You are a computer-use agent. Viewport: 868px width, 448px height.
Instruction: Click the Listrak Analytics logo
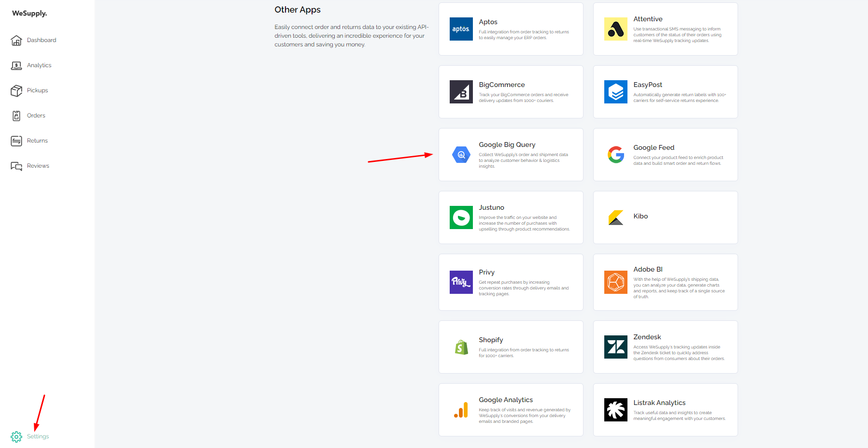coord(616,410)
